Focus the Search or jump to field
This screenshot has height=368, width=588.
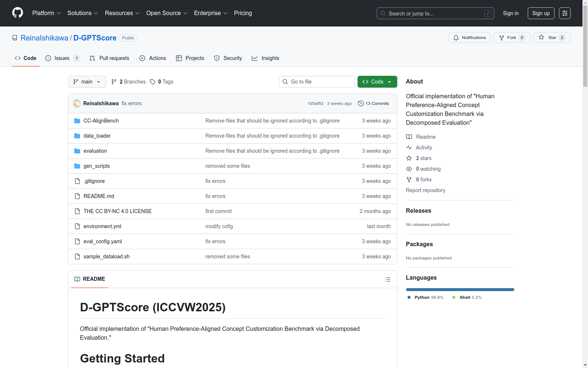click(435, 13)
